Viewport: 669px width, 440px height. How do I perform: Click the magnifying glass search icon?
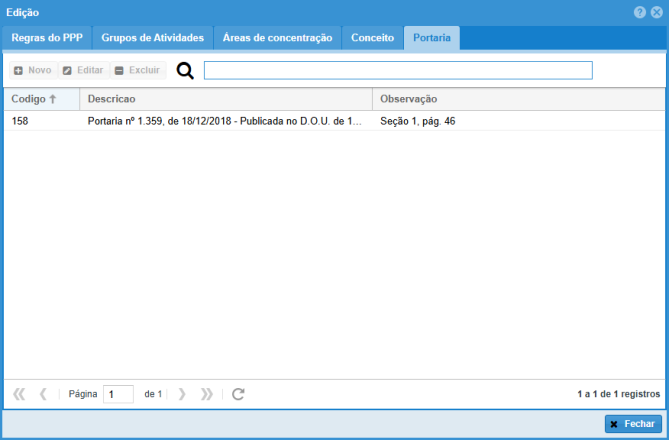[185, 71]
